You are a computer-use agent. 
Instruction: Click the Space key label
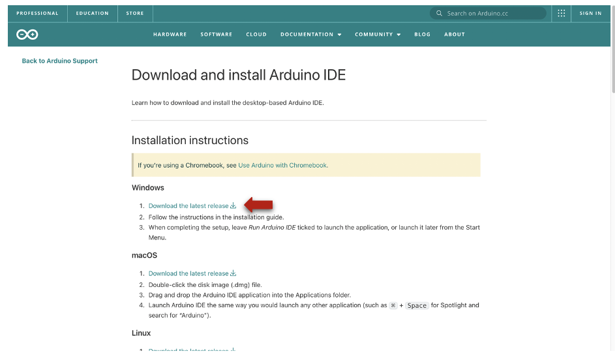417,305
